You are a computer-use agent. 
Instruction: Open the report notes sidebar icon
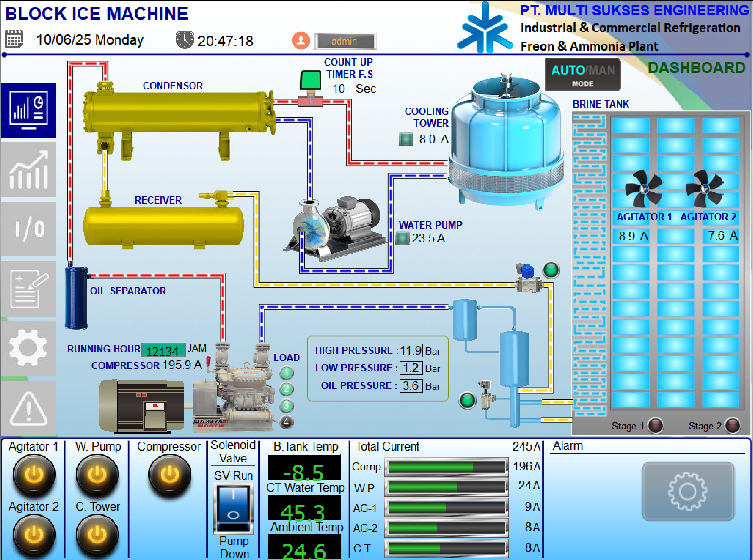click(28, 289)
